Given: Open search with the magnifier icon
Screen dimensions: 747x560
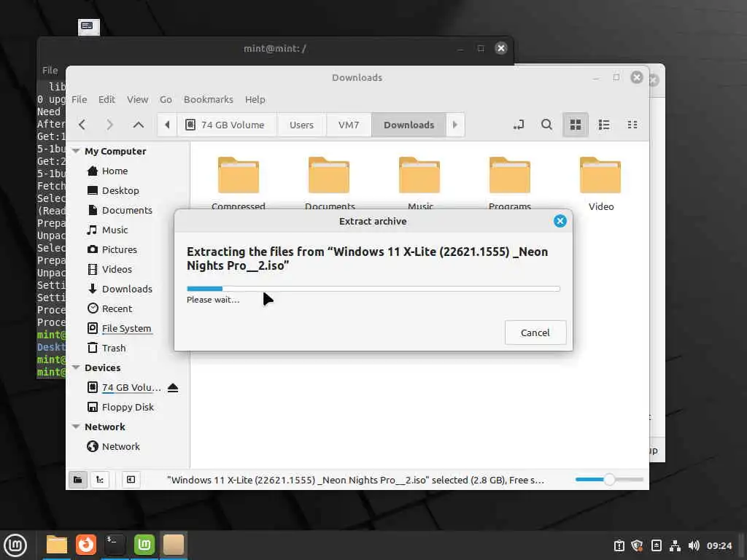Looking at the screenshot, I should pos(547,125).
